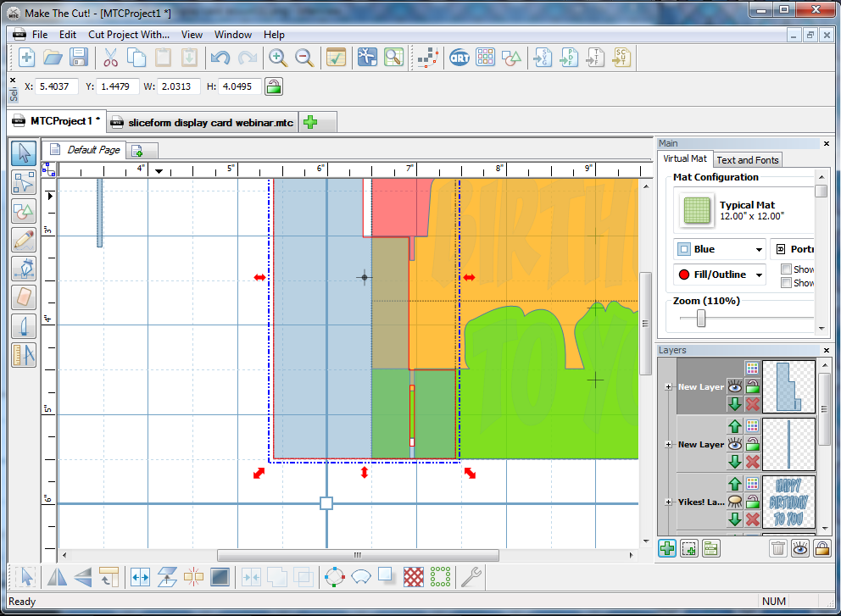Open the File menu

[x=40, y=34]
